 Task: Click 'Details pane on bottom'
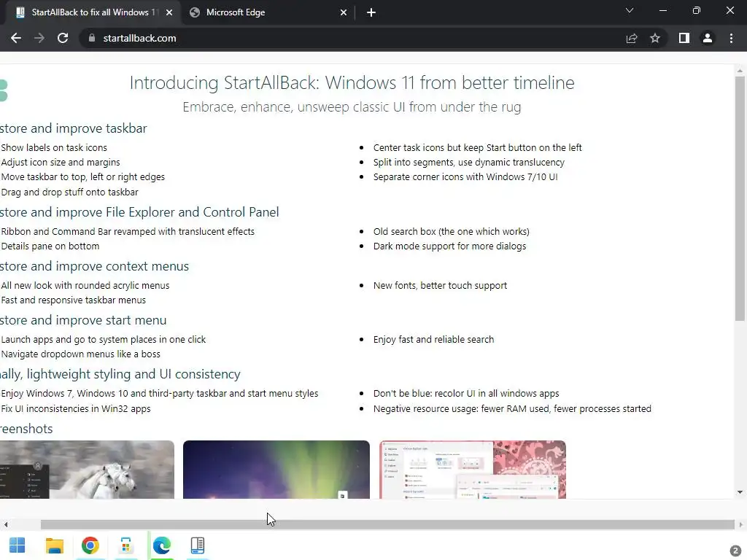50,246
